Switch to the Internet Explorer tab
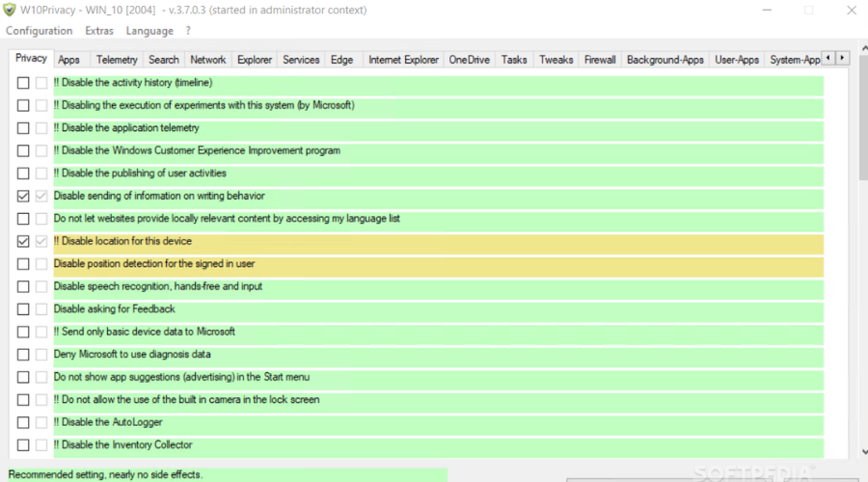Image resolution: width=868 pixels, height=482 pixels. (403, 60)
